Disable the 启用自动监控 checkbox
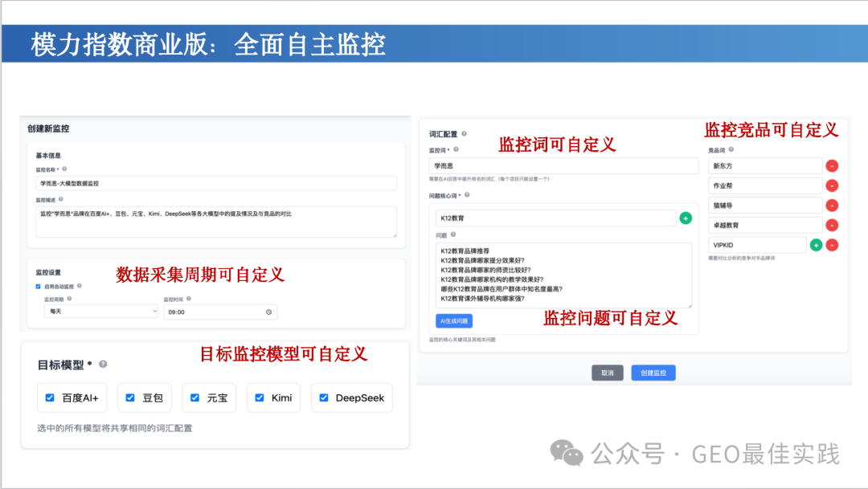This screenshot has height=489, width=868. pyautogui.click(x=37, y=287)
